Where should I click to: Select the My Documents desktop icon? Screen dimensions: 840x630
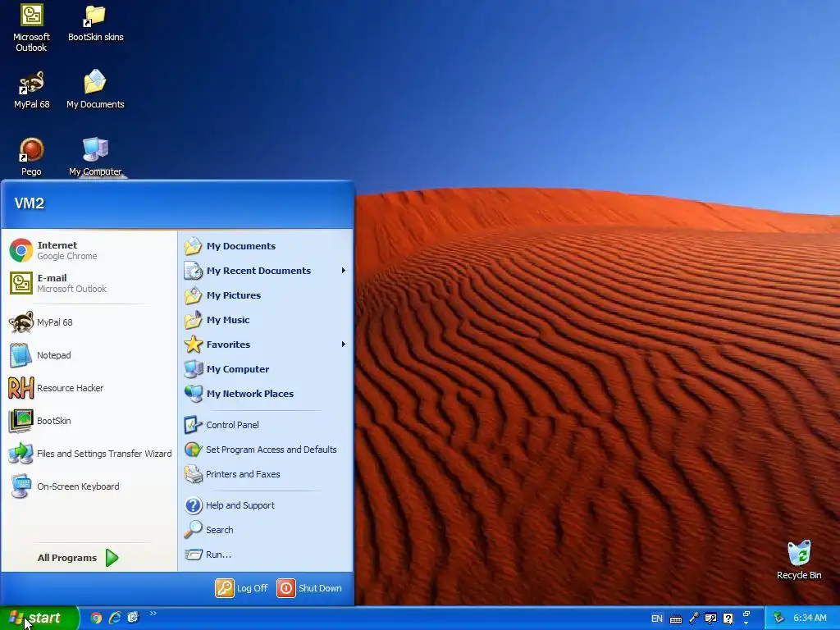pyautogui.click(x=95, y=90)
